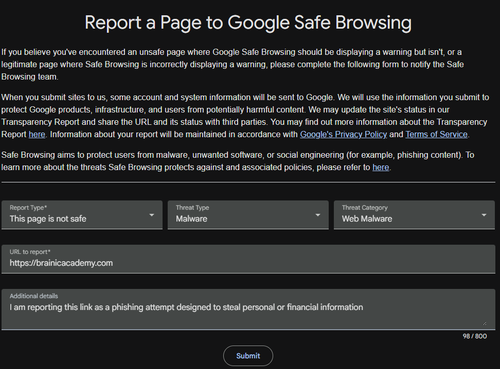
Task: Click the 98 / 800 character counter
Action: click(475, 336)
